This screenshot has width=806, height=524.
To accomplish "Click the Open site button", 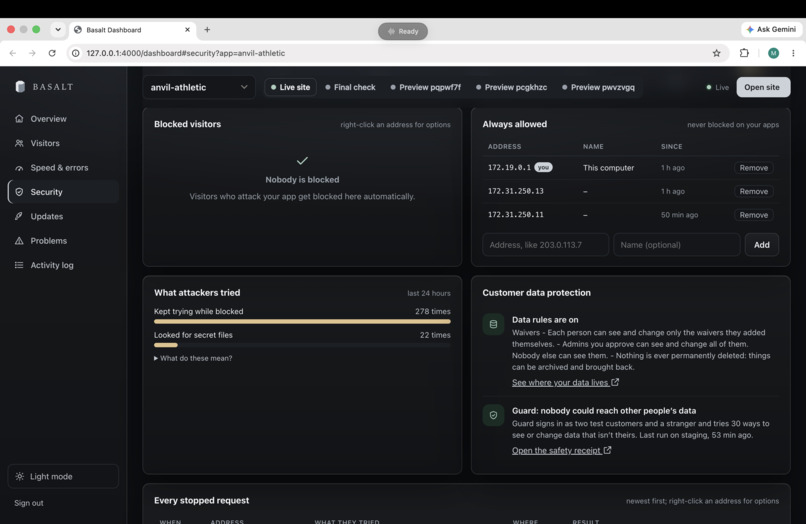I will coord(763,87).
